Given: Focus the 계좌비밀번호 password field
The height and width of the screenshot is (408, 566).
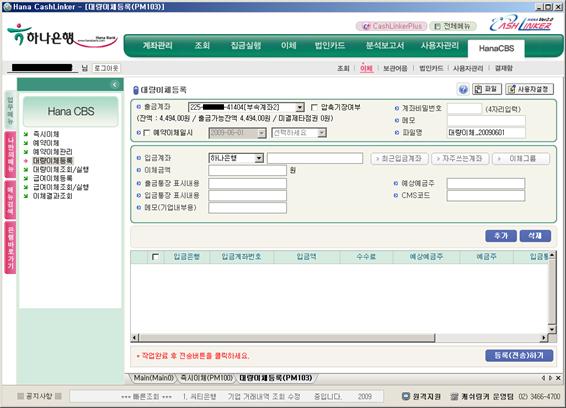Looking at the screenshot, I should (464, 109).
